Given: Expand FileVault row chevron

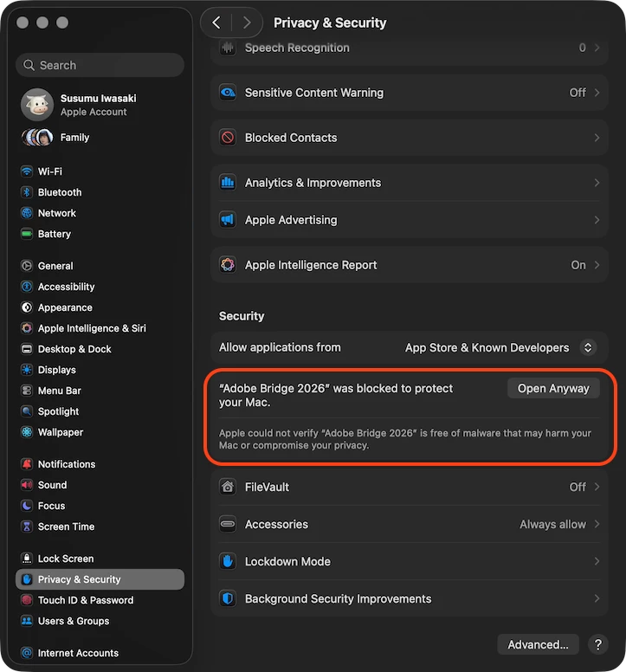Looking at the screenshot, I should (x=597, y=487).
